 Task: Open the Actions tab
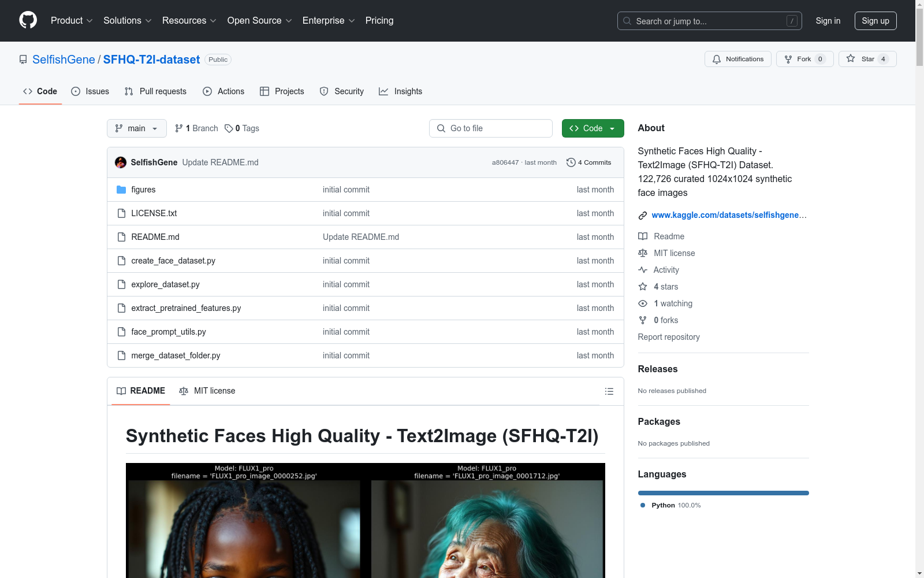(223, 91)
